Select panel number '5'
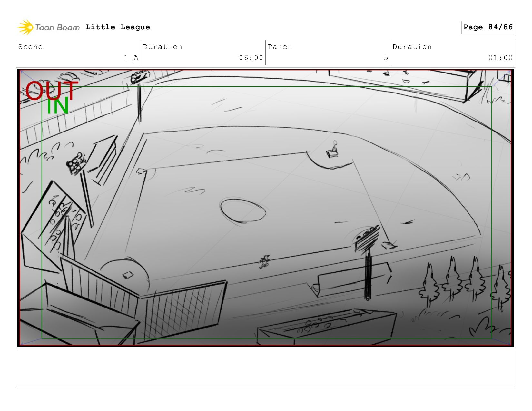532x411 pixels. point(386,58)
